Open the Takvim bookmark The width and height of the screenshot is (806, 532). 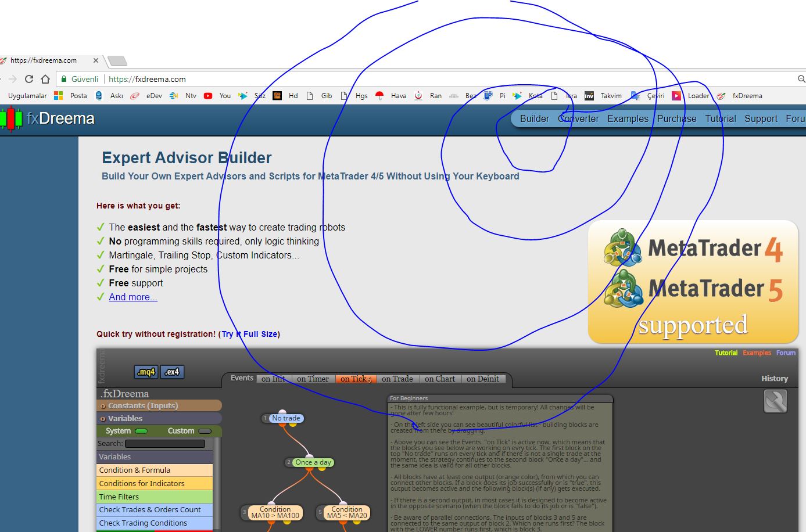coord(603,96)
